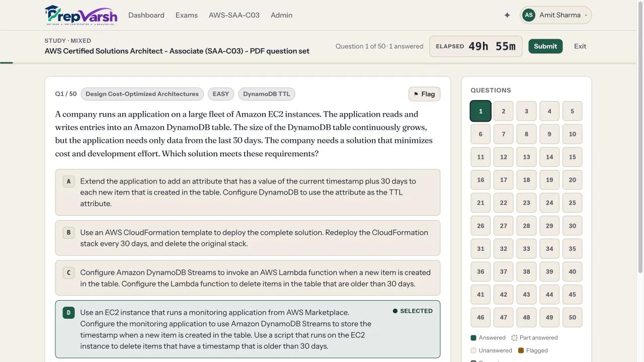Go to the Exams nav item
This screenshot has height=362, width=644.
tap(187, 15)
